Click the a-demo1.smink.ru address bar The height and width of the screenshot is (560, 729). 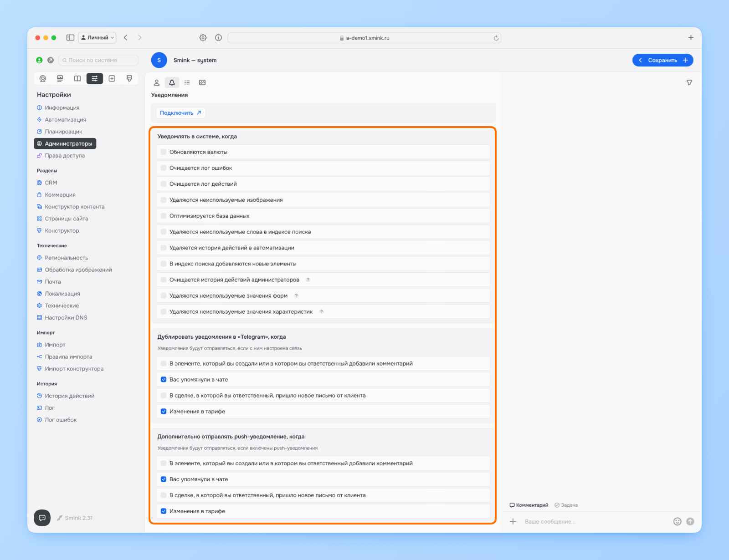[364, 38]
